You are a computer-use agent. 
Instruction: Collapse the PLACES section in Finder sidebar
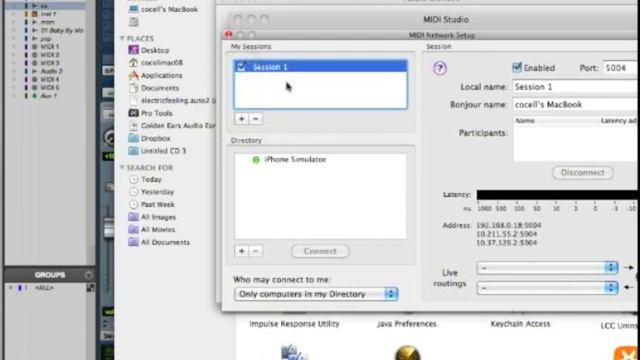(x=122, y=38)
